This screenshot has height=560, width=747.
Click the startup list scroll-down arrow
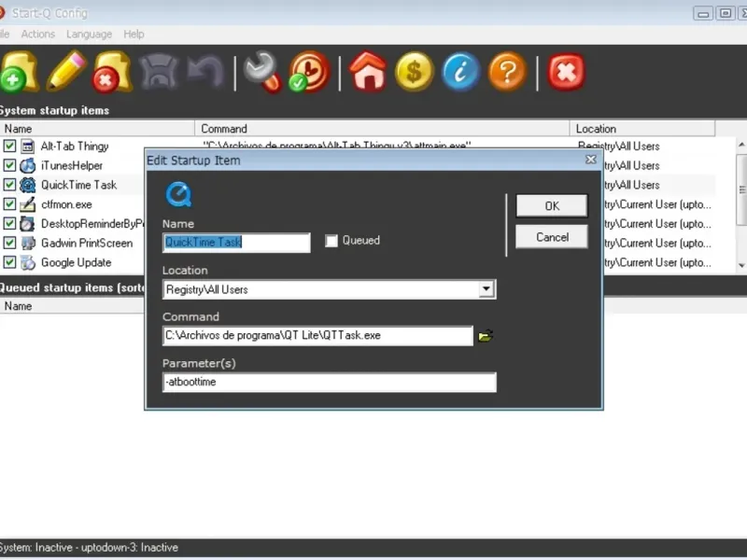(x=741, y=265)
